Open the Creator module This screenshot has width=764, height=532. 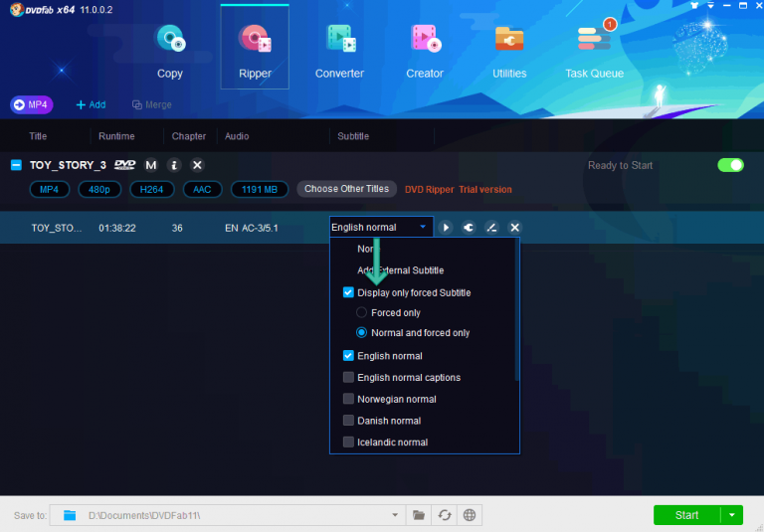click(425, 51)
